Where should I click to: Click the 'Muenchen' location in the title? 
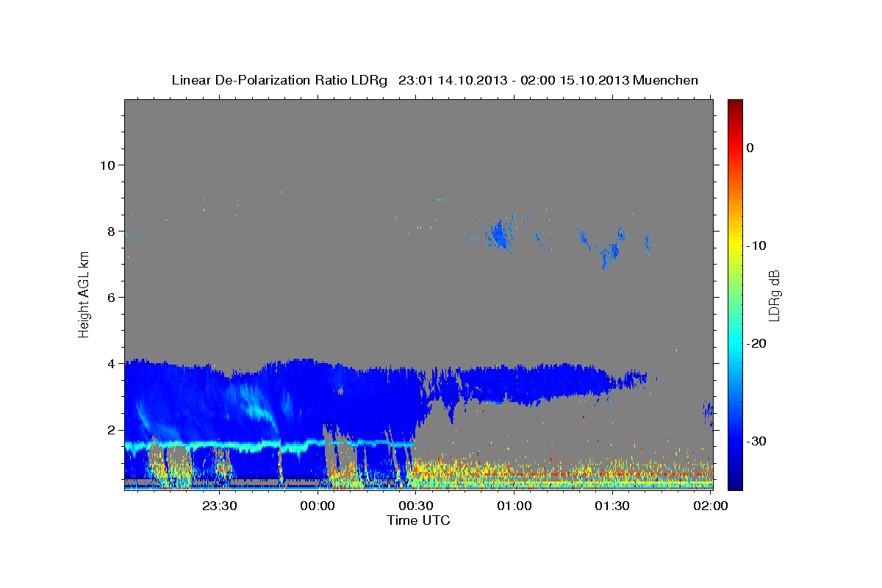(667, 80)
